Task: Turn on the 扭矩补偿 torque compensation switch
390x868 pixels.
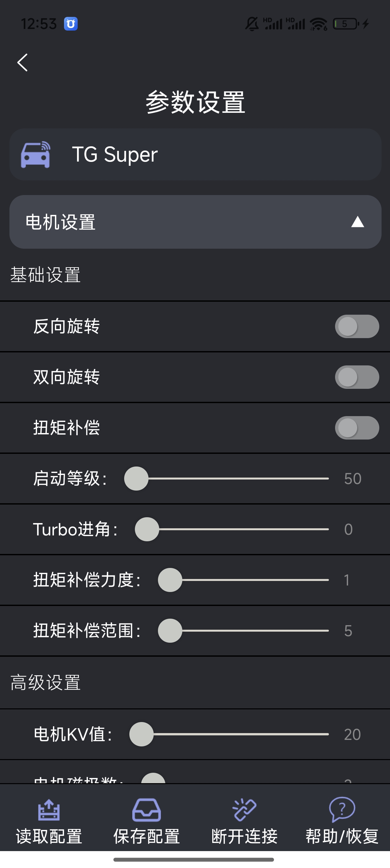Action: [357, 428]
